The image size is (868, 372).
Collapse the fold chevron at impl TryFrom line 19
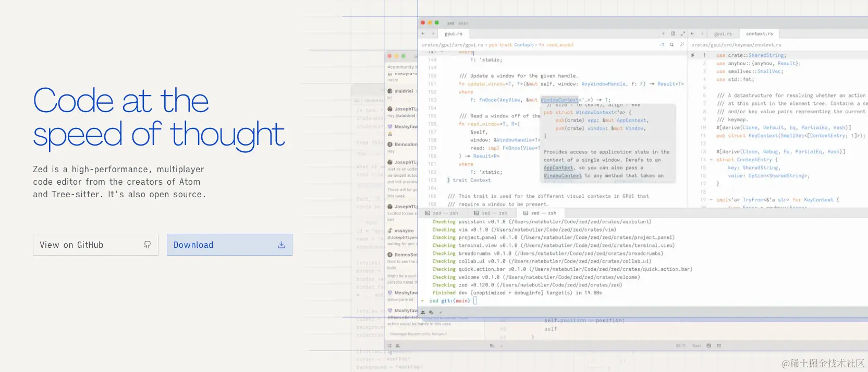[711, 200]
